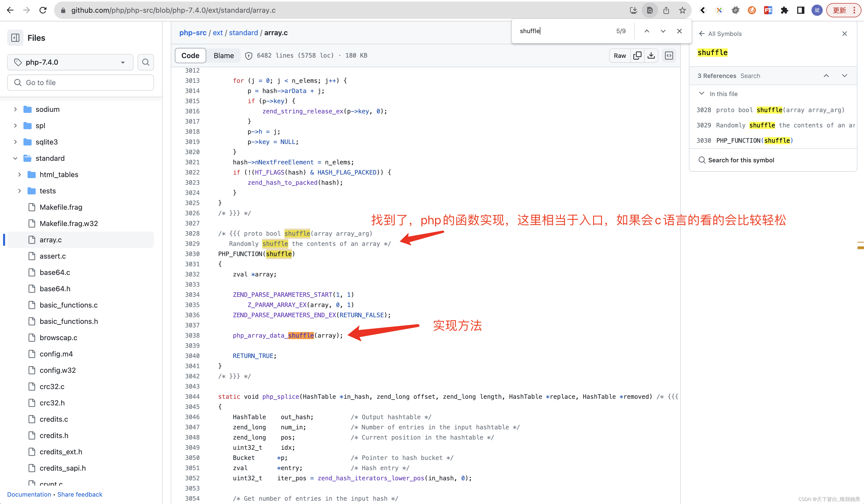Go to next find match arrow
Screen dimensions: 864x504
click(663, 31)
